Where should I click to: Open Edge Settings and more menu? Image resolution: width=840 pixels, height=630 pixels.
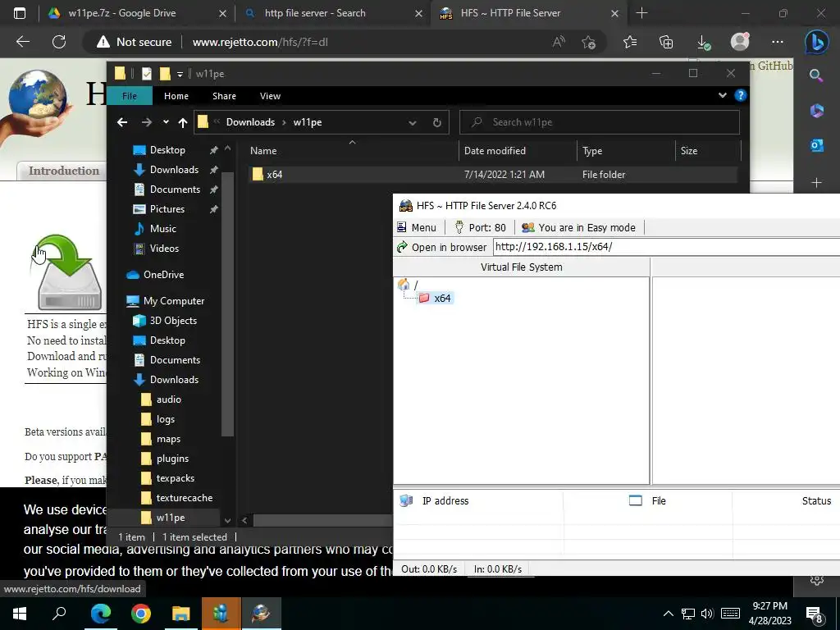coord(778,42)
